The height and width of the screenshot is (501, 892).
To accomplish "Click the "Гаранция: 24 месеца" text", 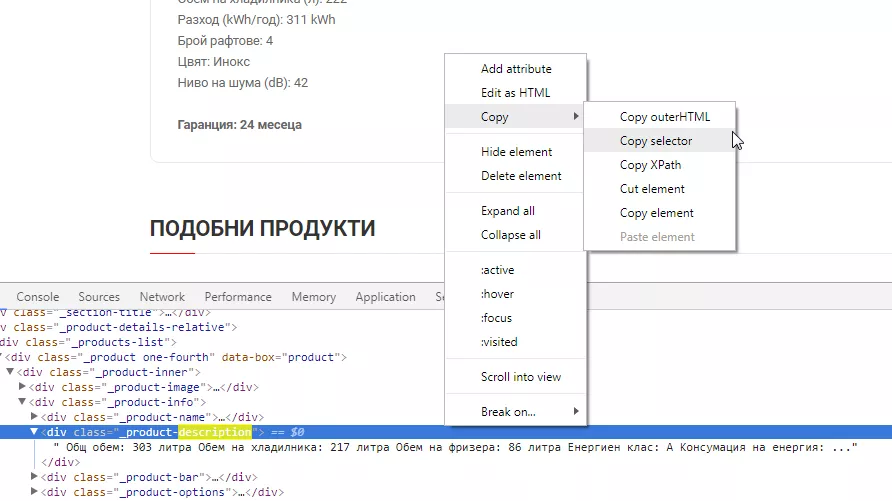I will click(239, 125).
